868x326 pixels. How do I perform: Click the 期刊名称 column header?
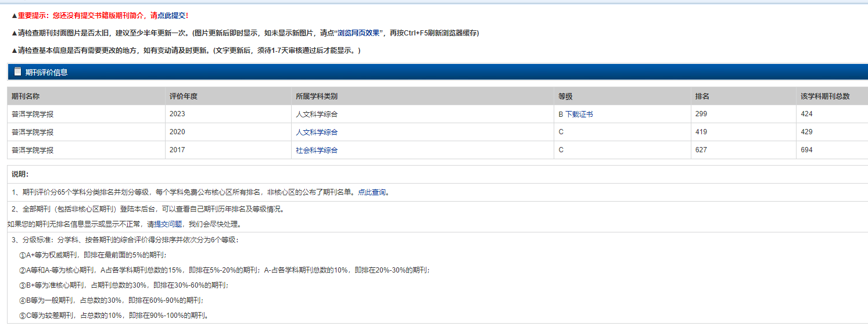[26, 96]
